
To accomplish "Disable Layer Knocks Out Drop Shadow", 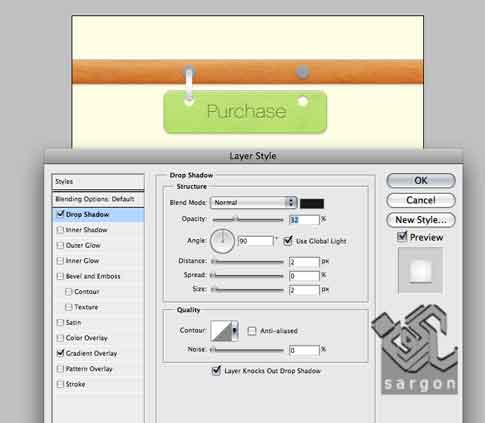I will pos(216,371).
